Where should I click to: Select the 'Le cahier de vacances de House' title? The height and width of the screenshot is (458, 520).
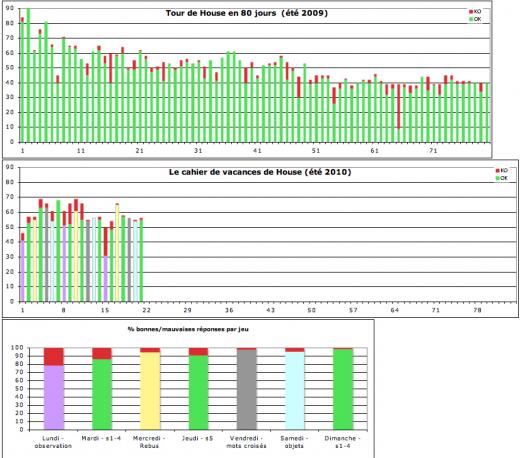260,172
